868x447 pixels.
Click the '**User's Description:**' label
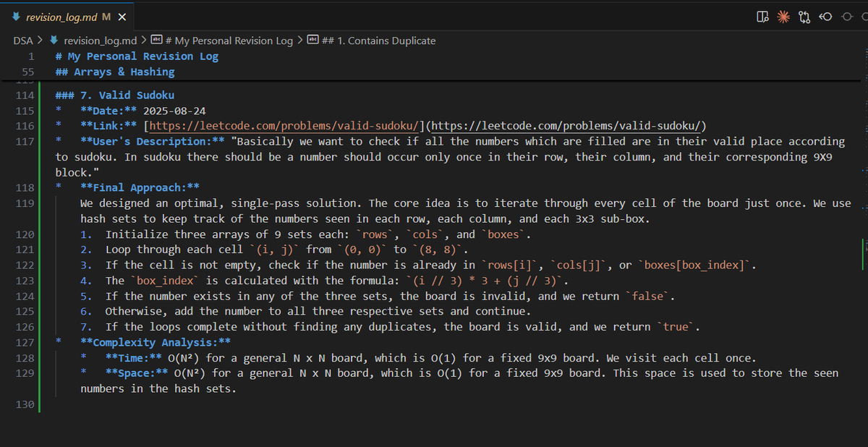point(153,142)
